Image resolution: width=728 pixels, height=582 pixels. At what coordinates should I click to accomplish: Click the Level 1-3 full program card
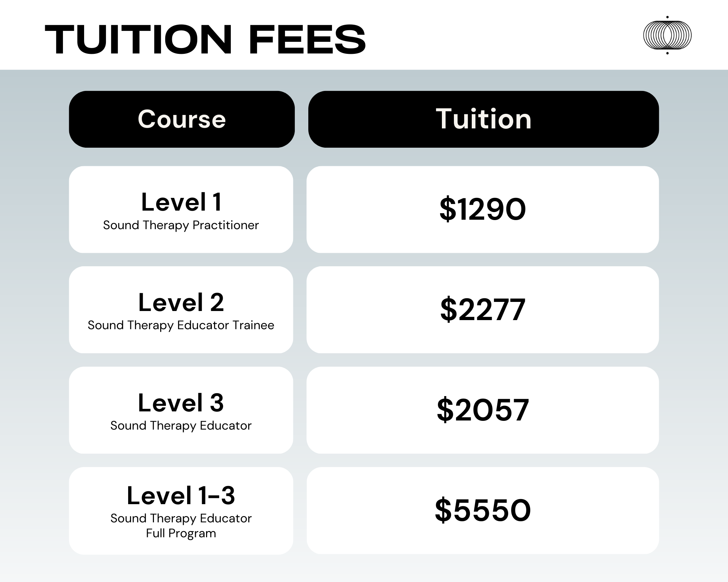tap(181, 511)
